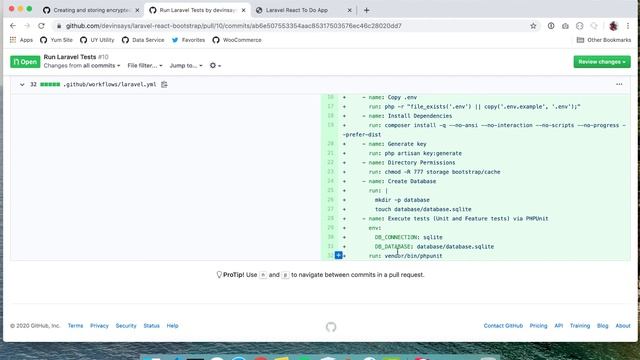
Task: Open the Help footer link
Action: click(173, 326)
